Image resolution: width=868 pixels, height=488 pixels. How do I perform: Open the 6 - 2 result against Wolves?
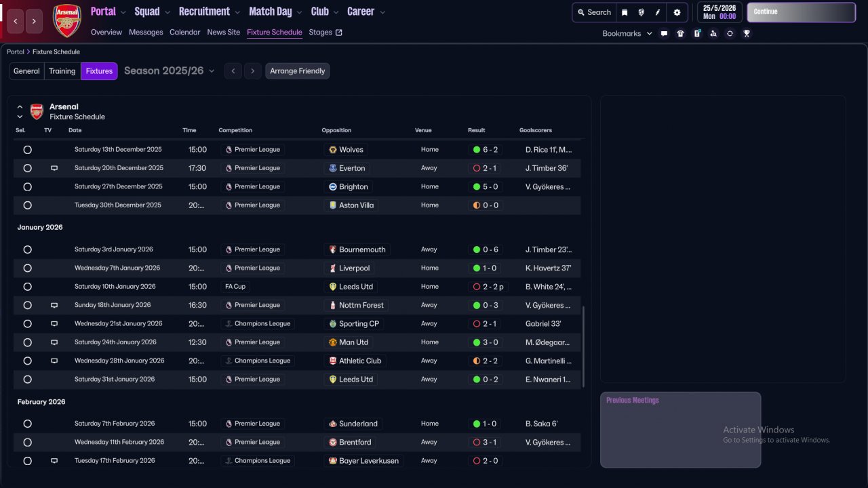tap(486, 150)
